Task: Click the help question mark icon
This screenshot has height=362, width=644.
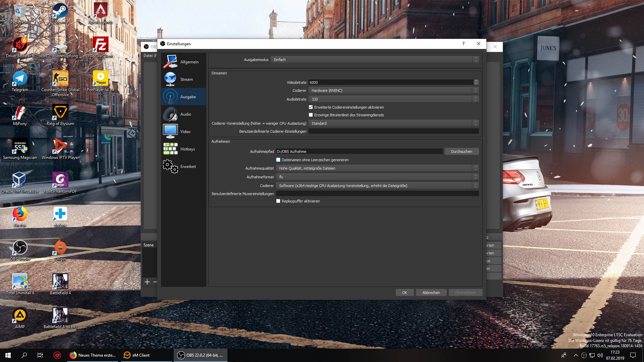Action: [x=463, y=44]
